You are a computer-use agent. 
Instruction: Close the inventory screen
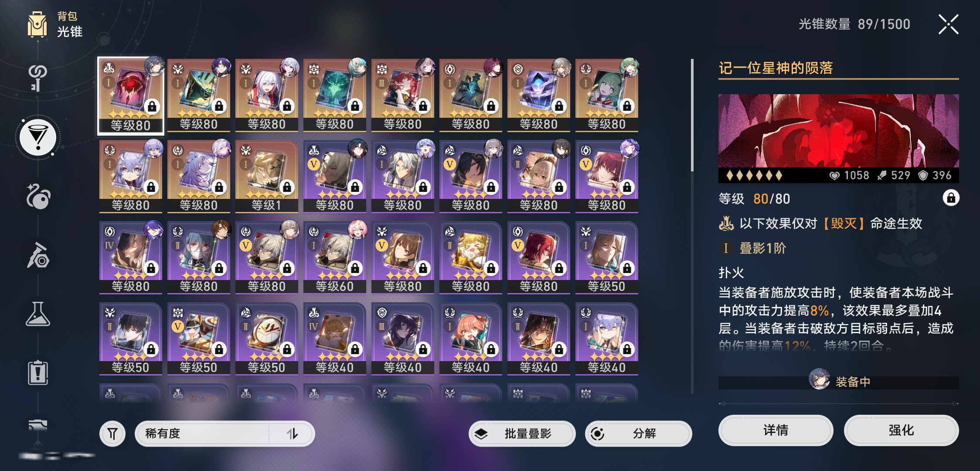(948, 24)
